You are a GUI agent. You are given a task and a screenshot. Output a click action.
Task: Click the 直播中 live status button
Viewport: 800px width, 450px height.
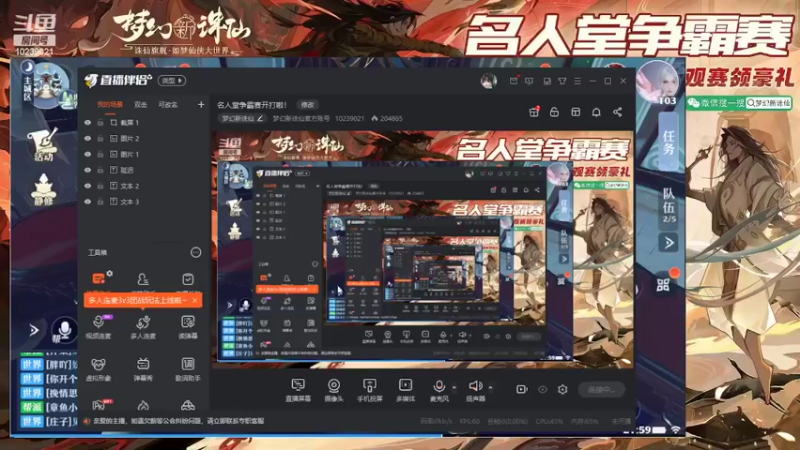pyautogui.click(x=602, y=389)
